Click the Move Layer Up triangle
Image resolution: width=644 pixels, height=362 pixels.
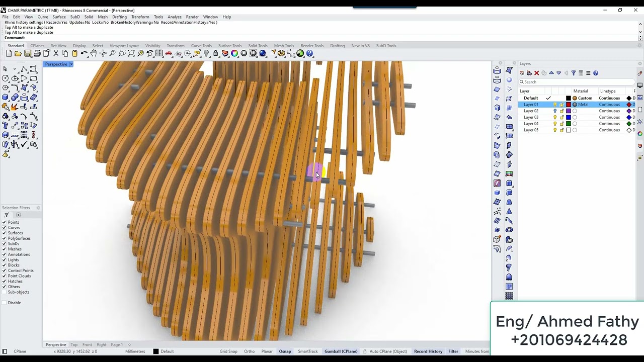coord(551,73)
